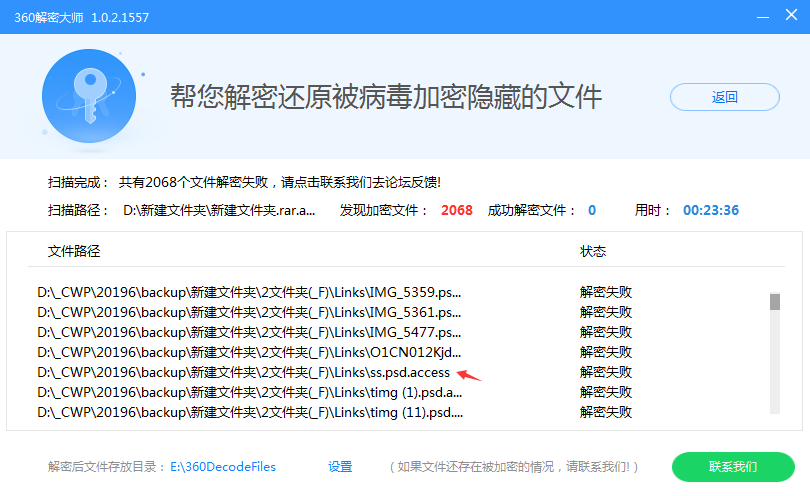Click the 文件路径 column header
Screen dimensions: 810x496
74,251
